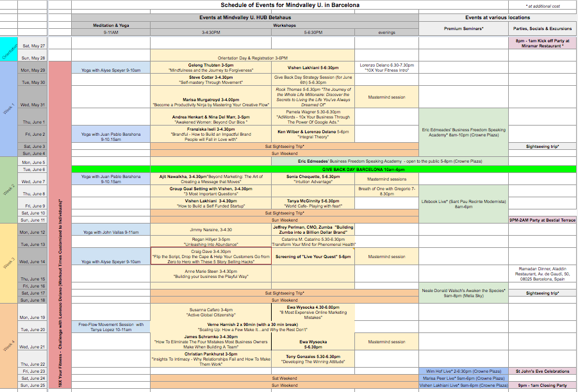This screenshot has width=578, height=392.
Task: Select Verne Harnish 'Scaling Up' cell
Action: tap(252, 327)
